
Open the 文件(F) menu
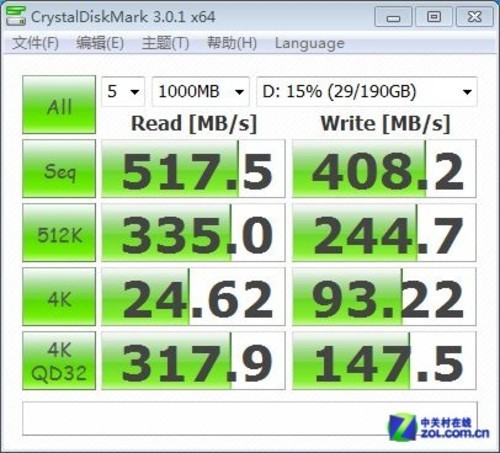[x=35, y=43]
